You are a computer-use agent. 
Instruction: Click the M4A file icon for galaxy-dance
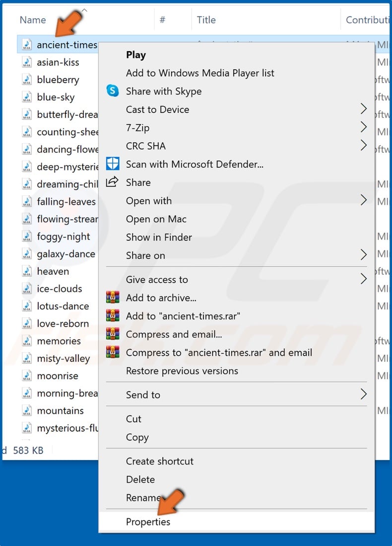[x=27, y=253]
